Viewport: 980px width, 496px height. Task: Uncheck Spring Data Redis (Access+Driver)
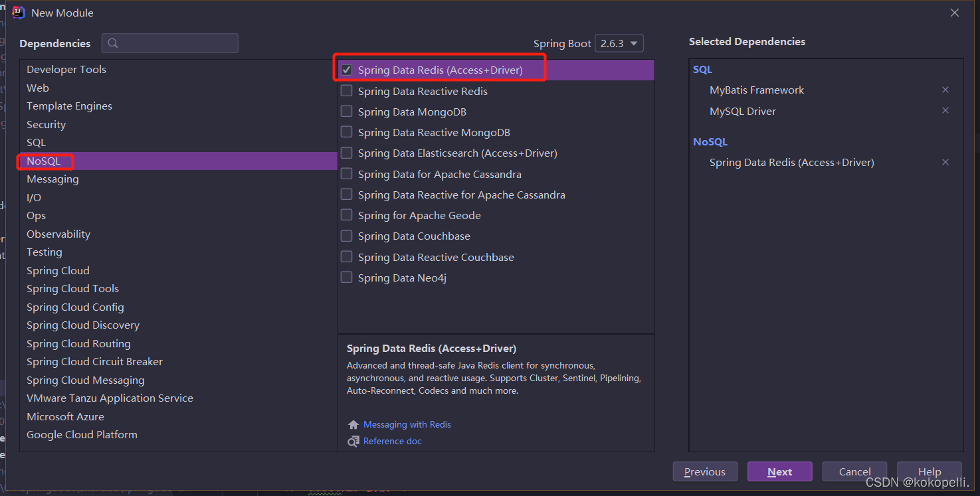tap(347, 70)
